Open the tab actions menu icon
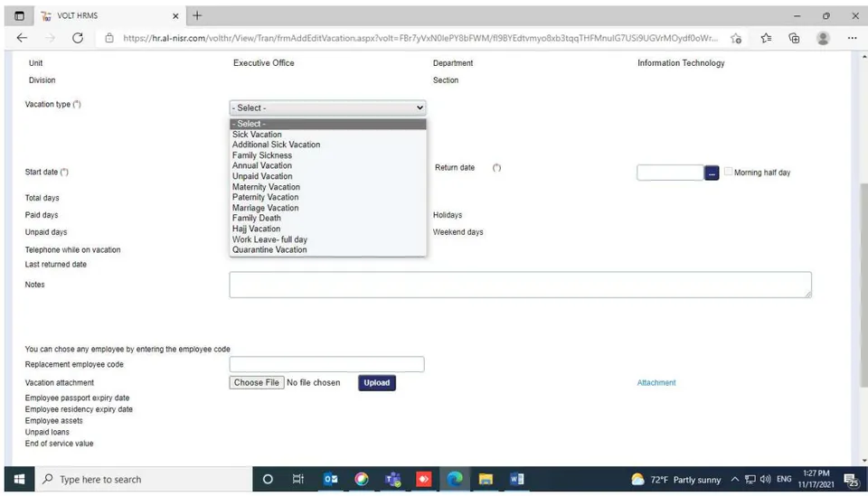This screenshot has width=868, height=496. [19, 15]
